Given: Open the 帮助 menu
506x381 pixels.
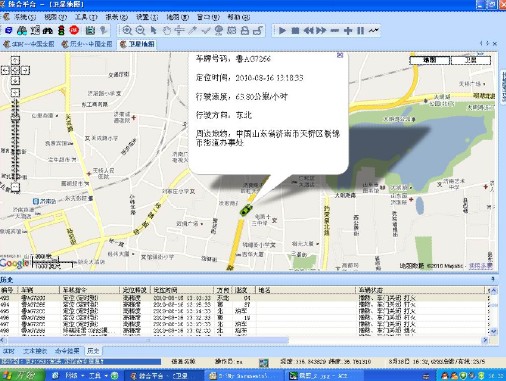Looking at the screenshot, I should click(x=238, y=17).
